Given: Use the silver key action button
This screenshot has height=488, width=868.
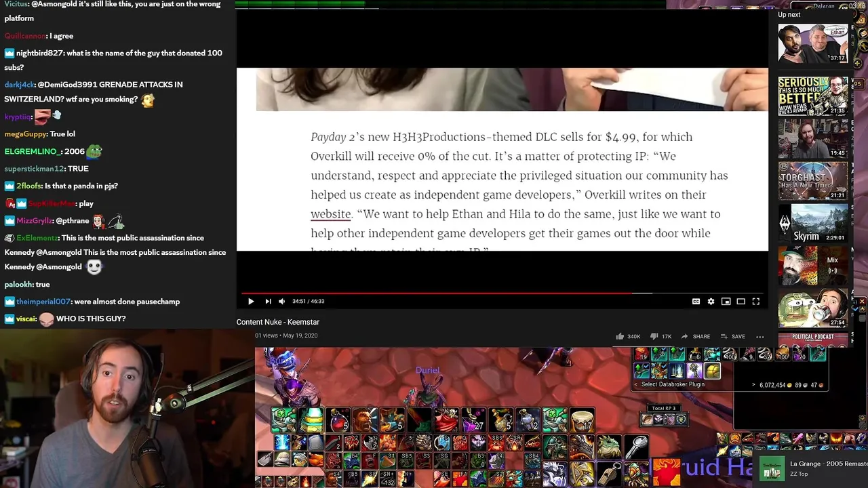Looking at the screenshot, I should click(636, 447).
